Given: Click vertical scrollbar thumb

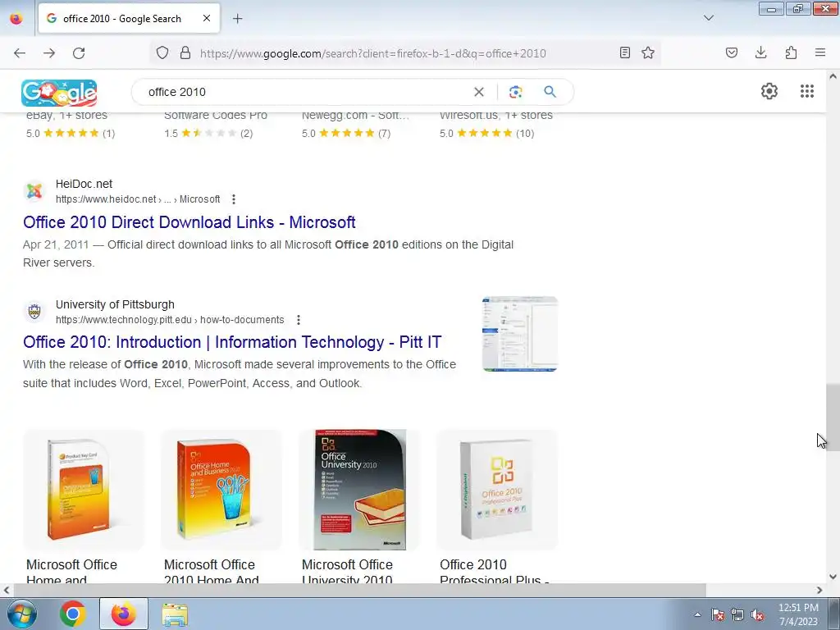Looking at the screenshot, I should [833, 418].
